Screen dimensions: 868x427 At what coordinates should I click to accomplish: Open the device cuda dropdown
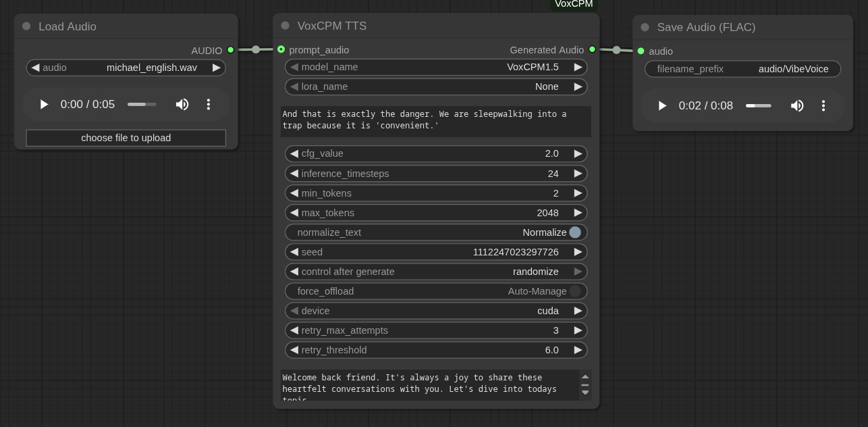pos(436,311)
